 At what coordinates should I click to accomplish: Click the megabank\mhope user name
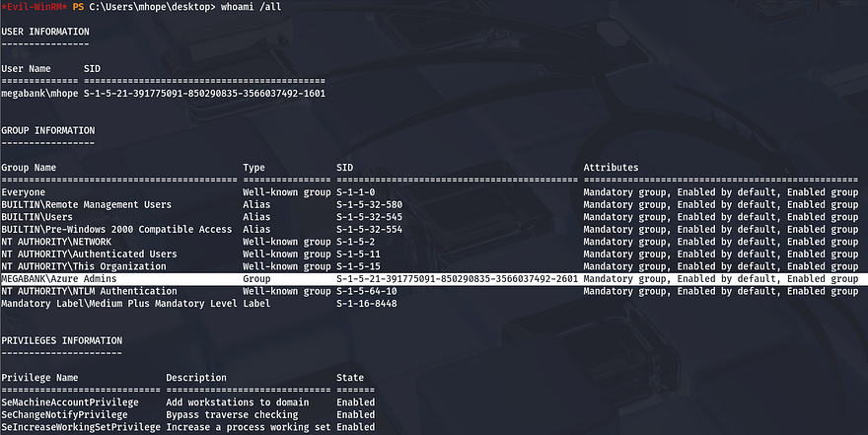pos(38,93)
